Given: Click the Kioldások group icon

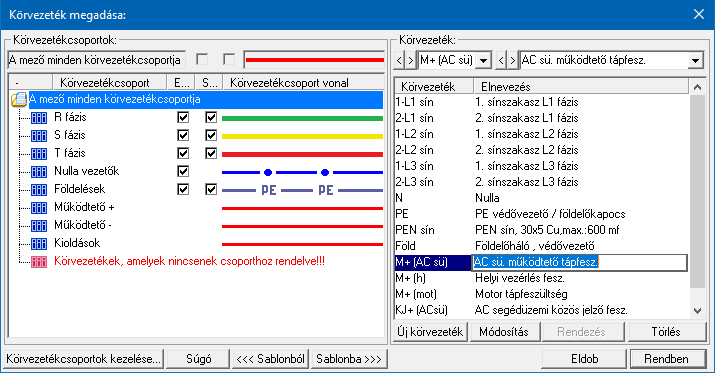Looking at the screenshot, I should (39, 243).
